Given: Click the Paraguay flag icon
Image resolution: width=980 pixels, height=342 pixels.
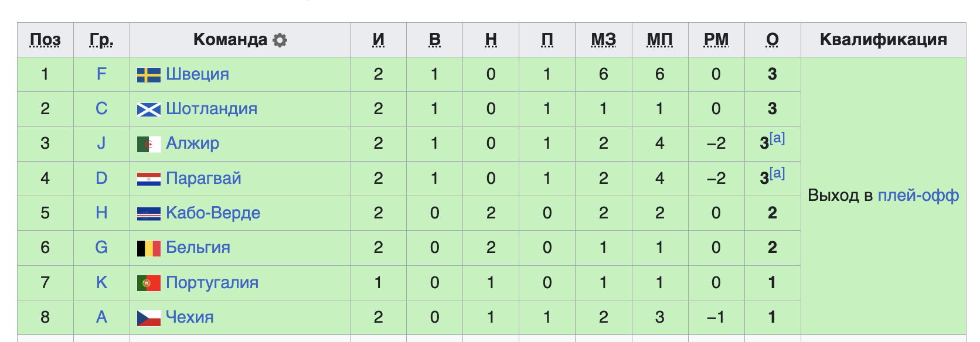Looking at the screenshot, I should point(149,179).
